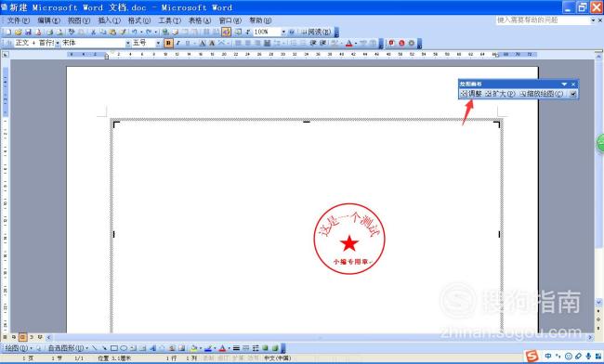Click the Undo icon

pos(134,32)
